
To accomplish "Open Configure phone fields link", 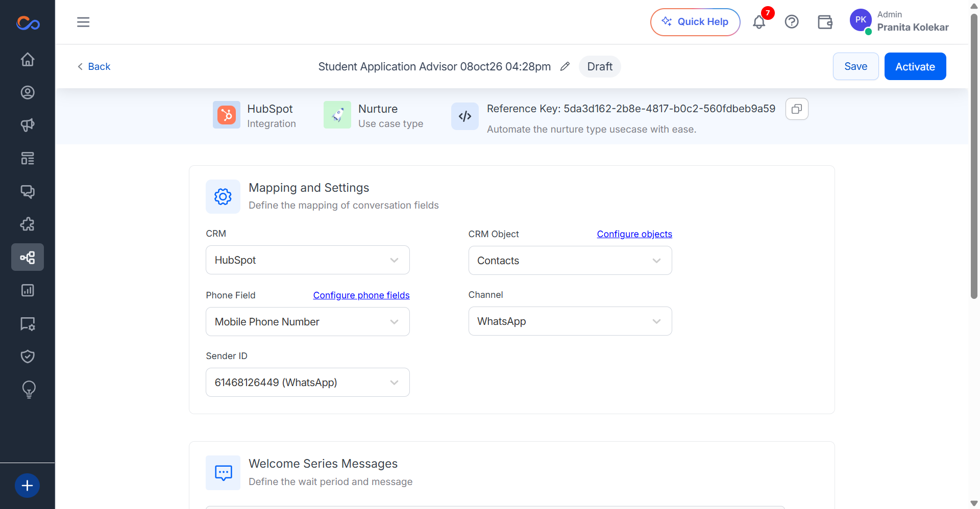I will pos(361,295).
